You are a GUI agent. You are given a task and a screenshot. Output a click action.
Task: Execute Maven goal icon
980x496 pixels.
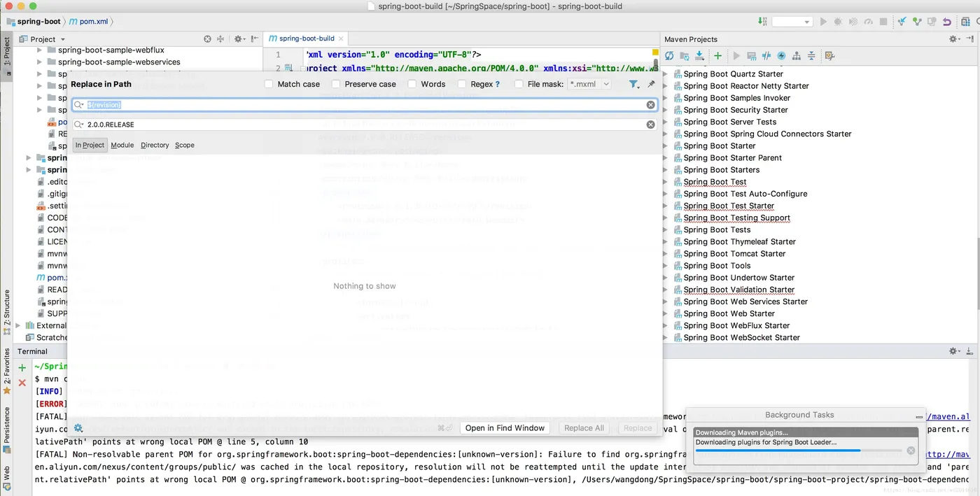pyautogui.click(x=752, y=55)
